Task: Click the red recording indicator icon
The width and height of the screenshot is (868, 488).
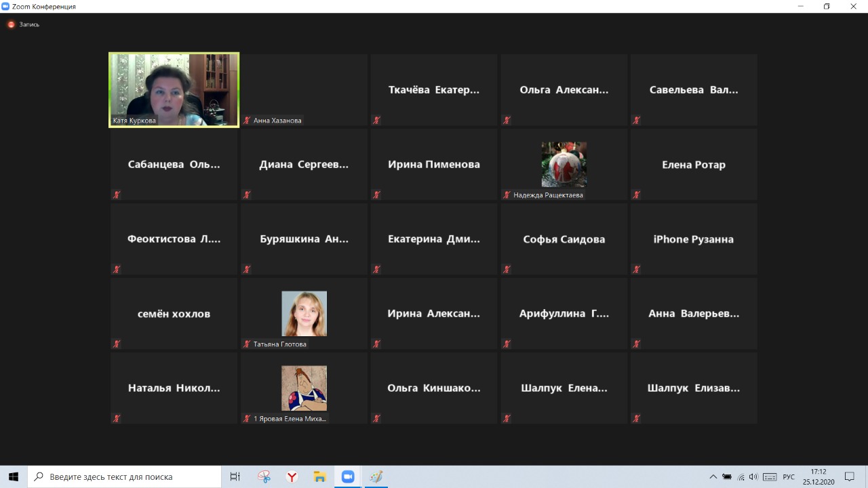Action: pos(11,24)
